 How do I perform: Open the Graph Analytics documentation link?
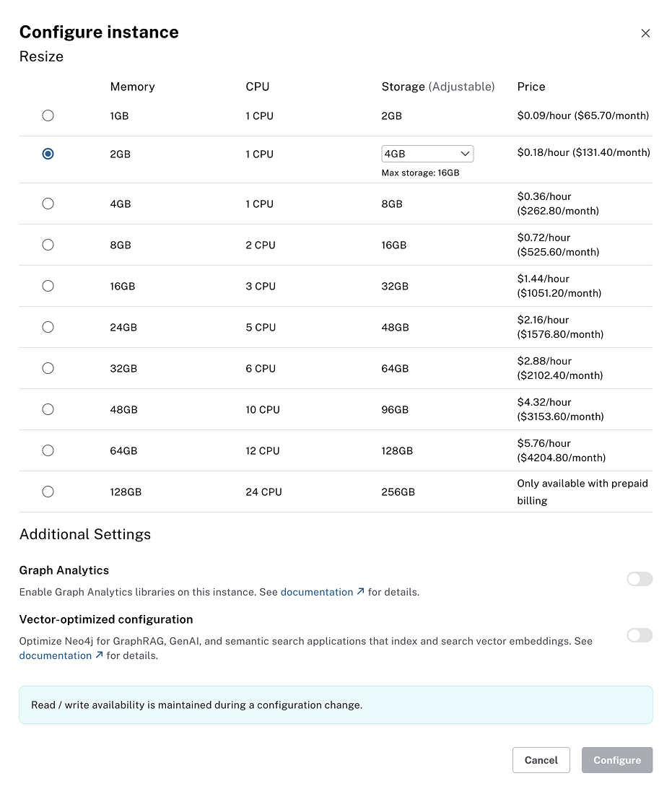click(316, 591)
